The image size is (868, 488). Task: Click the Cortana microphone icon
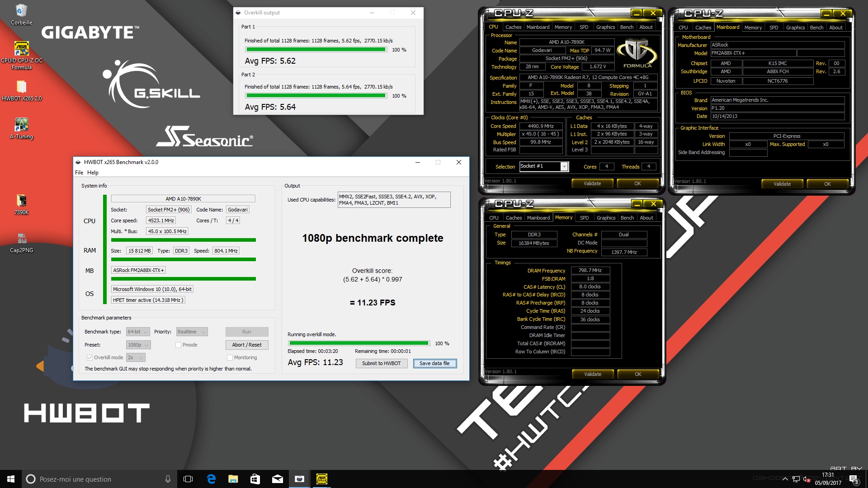[x=168, y=479]
